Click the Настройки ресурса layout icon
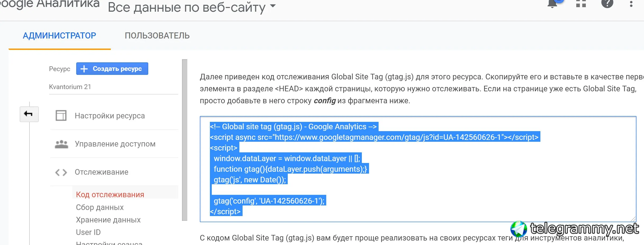 61,116
